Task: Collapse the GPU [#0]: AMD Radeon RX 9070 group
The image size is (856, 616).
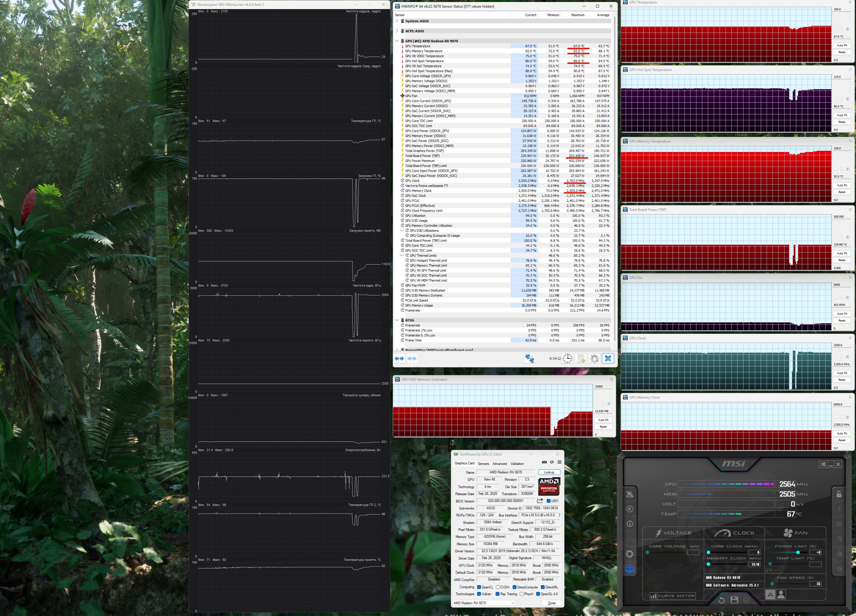Action: (397, 41)
